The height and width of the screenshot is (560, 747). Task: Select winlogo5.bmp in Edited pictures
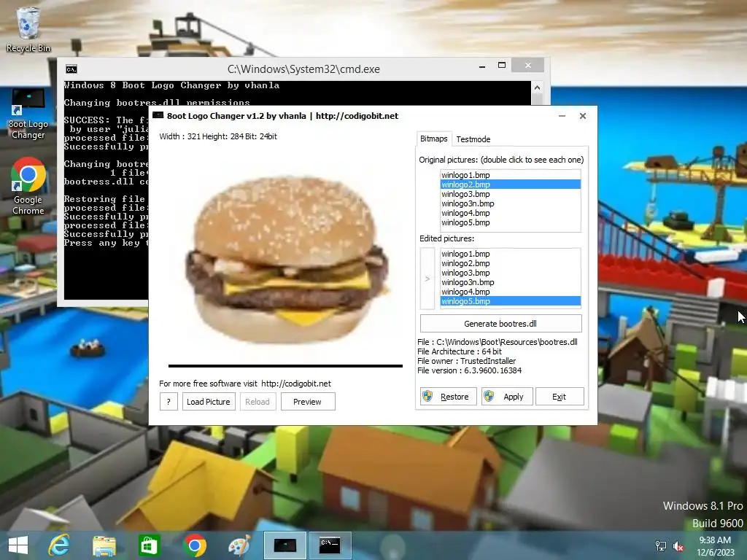tap(510, 301)
